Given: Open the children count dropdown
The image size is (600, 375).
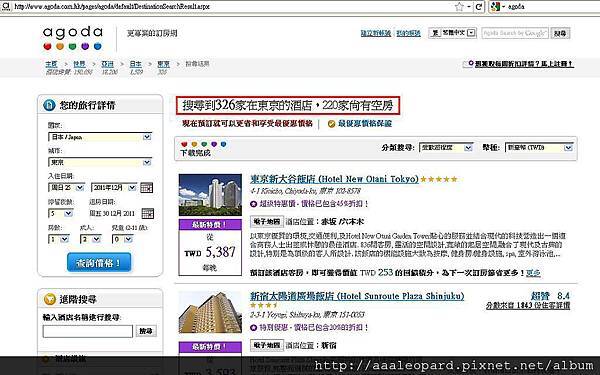Looking at the screenshot, I should tap(122, 239).
